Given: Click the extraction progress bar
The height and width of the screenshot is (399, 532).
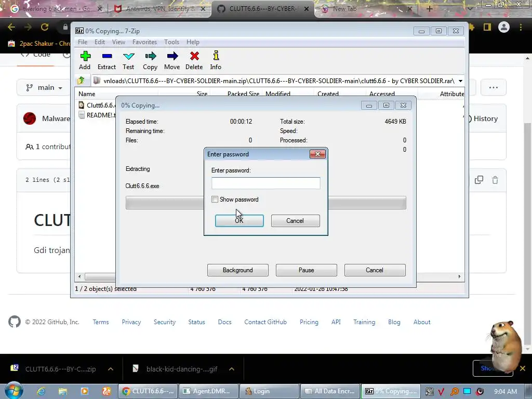Looking at the screenshot, I should (265, 203).
